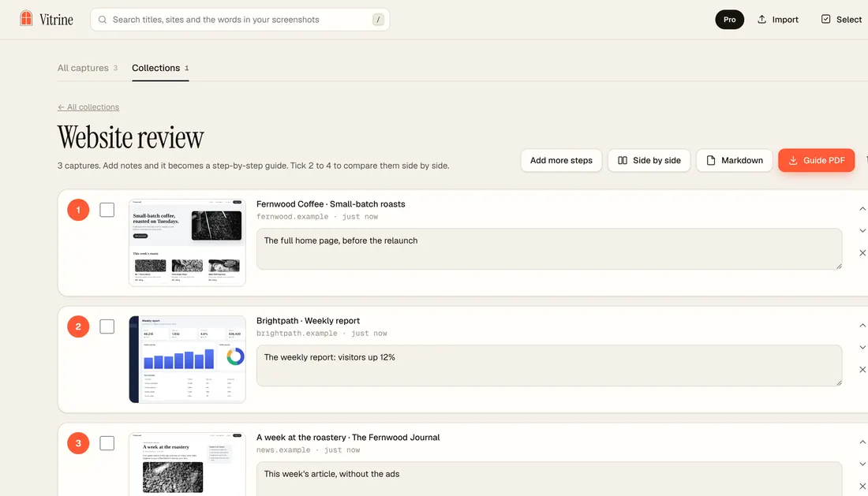Open the Pro plan badge

(x=730, y=20)
